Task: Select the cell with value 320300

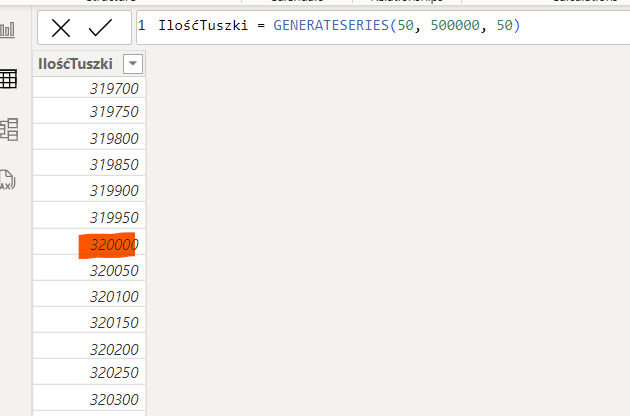Action: [x=89, y=399]
